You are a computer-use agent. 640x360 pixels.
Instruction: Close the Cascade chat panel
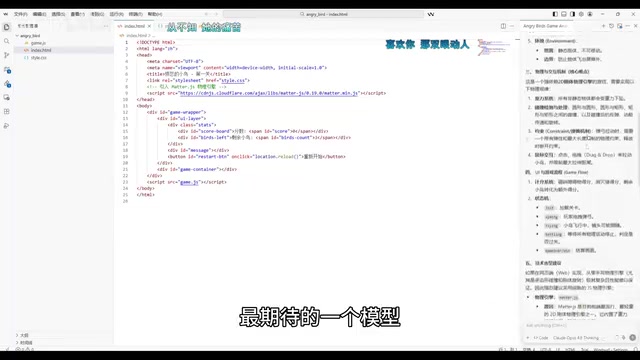tap(636, 26)
